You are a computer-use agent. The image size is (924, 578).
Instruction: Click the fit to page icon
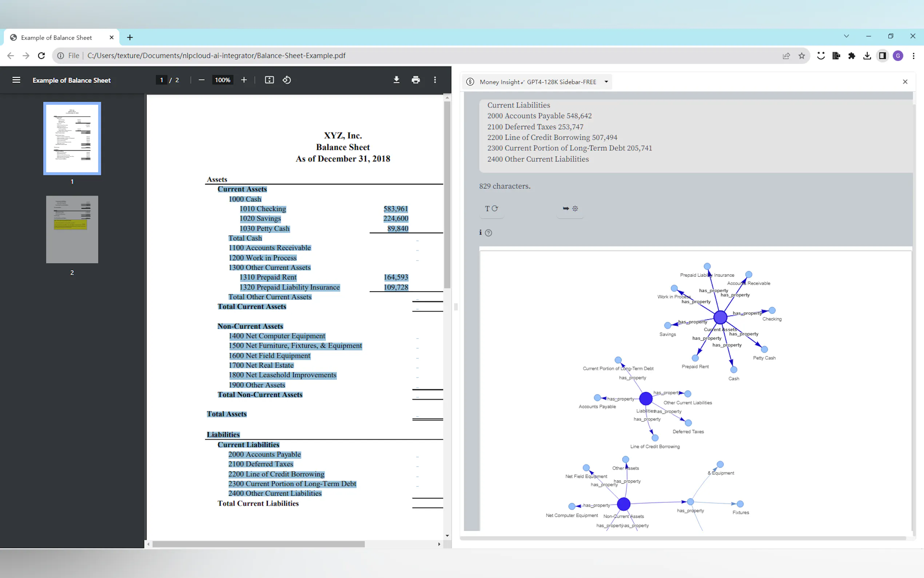click(x=269, y=80)
